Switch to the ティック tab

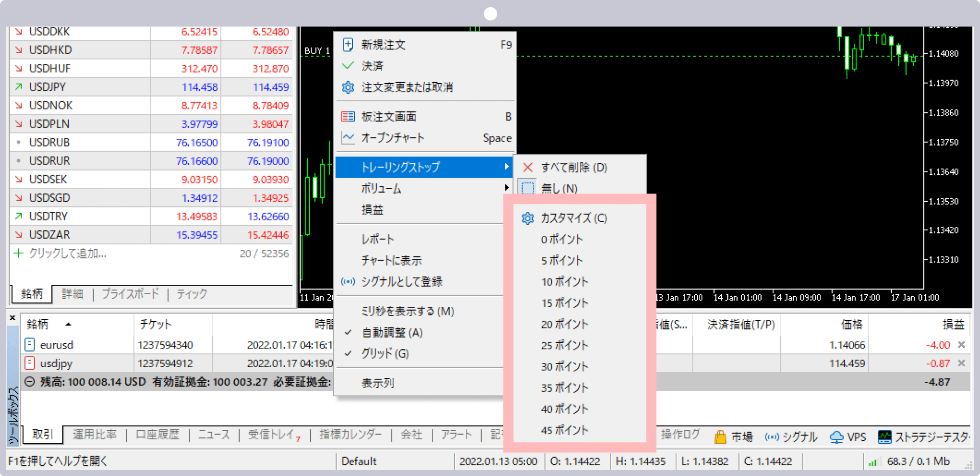point(192,294)
